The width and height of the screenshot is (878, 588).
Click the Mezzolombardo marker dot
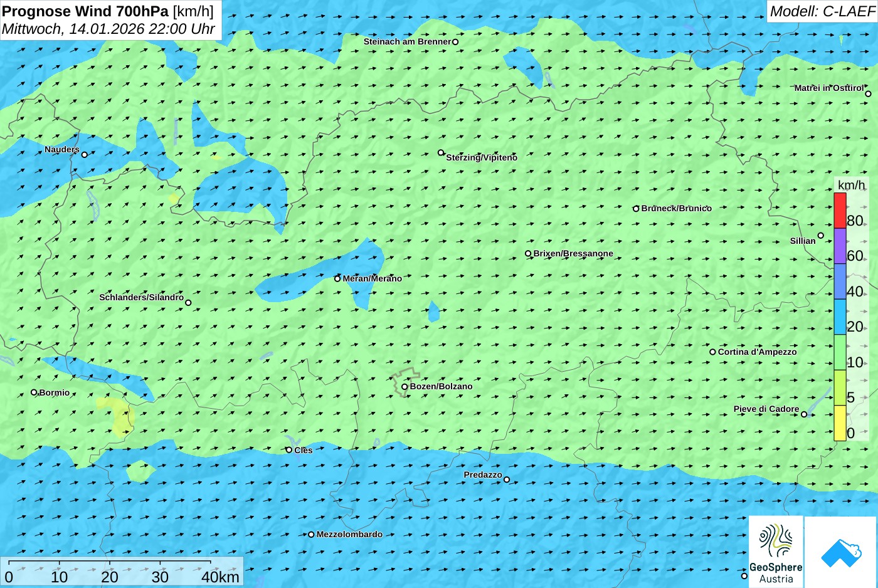tap(311, 535)
